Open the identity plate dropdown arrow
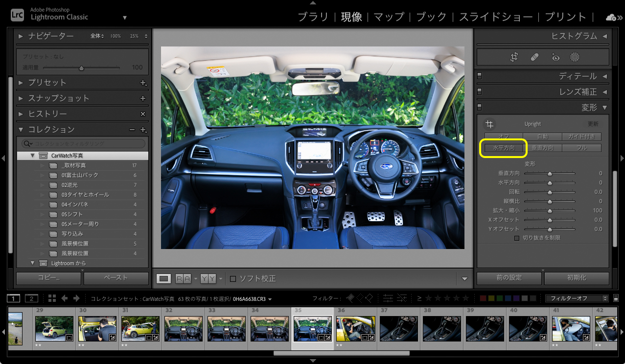The width and height of the screenshot is (625, 364). (x=125, y=18)
